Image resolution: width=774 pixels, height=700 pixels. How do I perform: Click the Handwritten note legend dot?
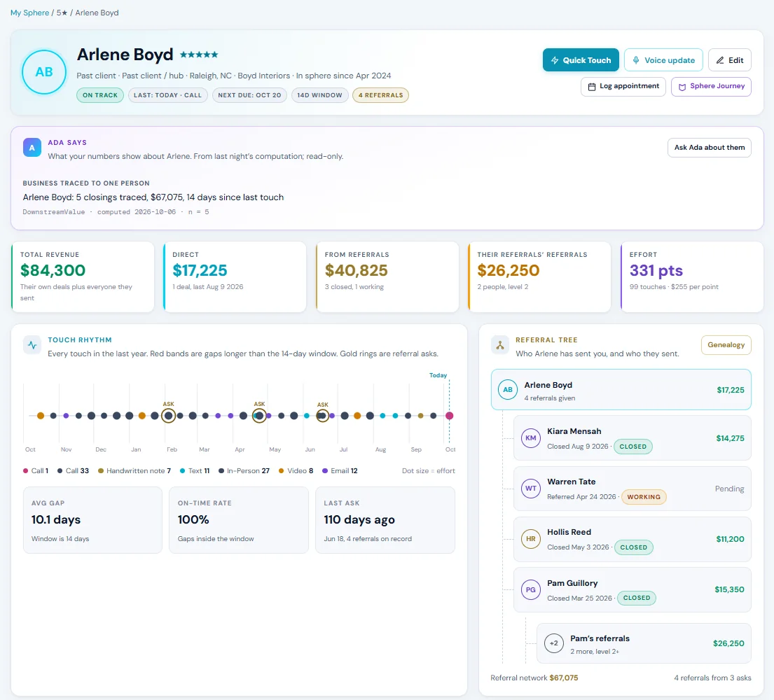[101, 470]
